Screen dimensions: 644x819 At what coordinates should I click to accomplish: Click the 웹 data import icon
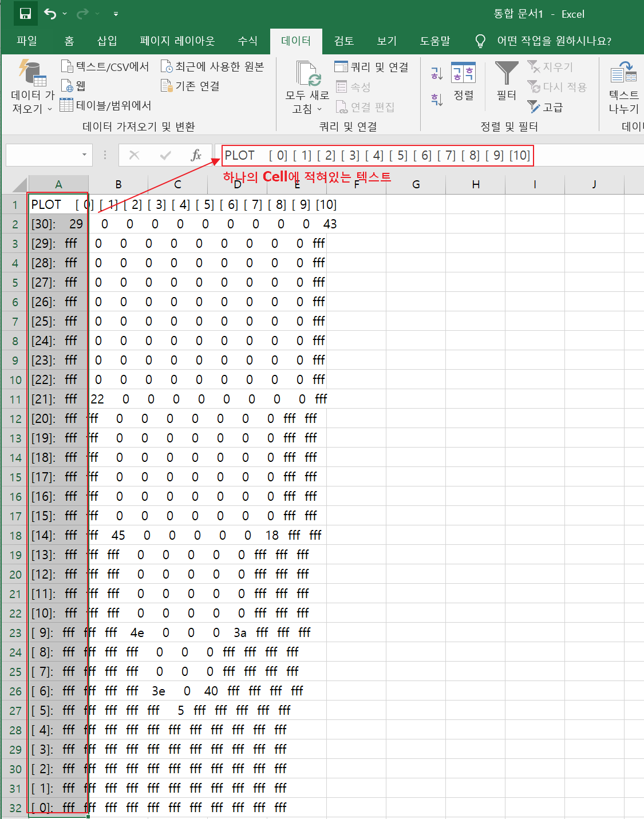pyautogui.click(x=73, y=86)
